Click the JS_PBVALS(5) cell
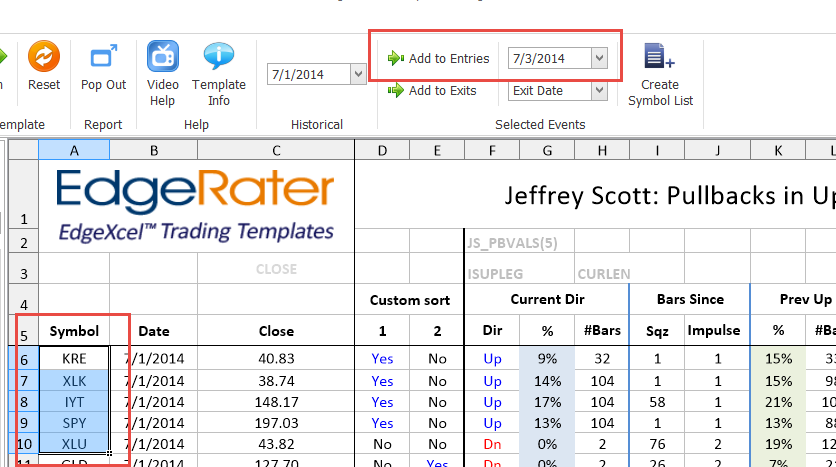836x467 pixels. pyautogui.click(x=512, y=243)
